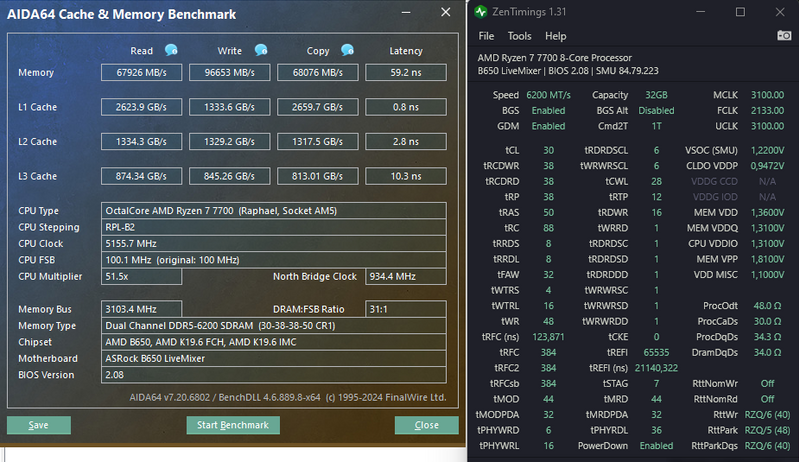The width and height of the screenshot is (799, 462).
Task: Maximize the ZenTimings window
Action: click(740, 12)
